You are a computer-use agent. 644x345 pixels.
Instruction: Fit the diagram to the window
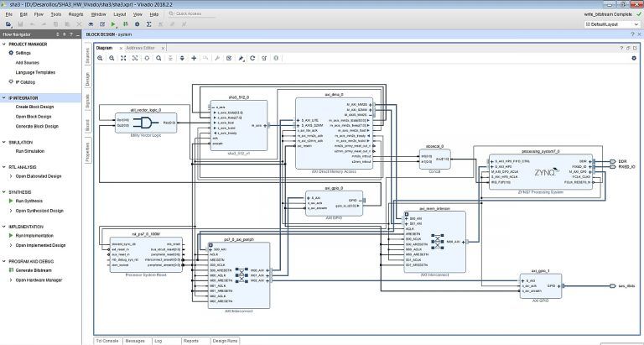(123, 59)
